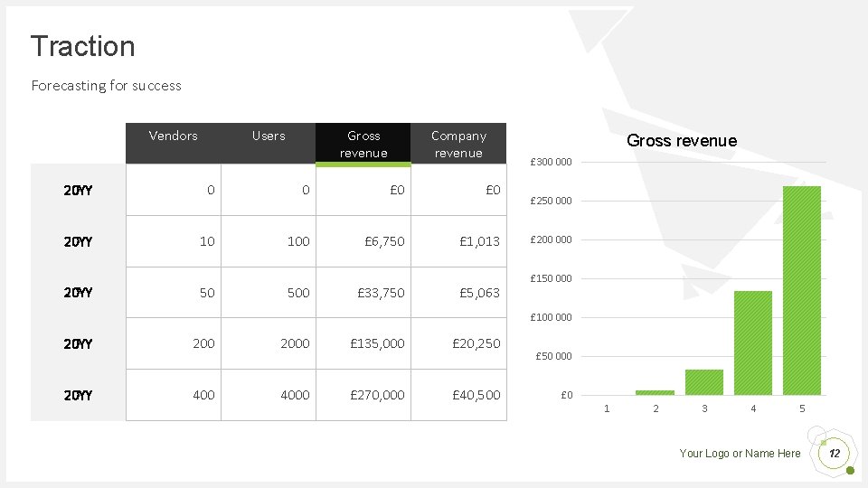Click the Vendors column header

point(174,136)
